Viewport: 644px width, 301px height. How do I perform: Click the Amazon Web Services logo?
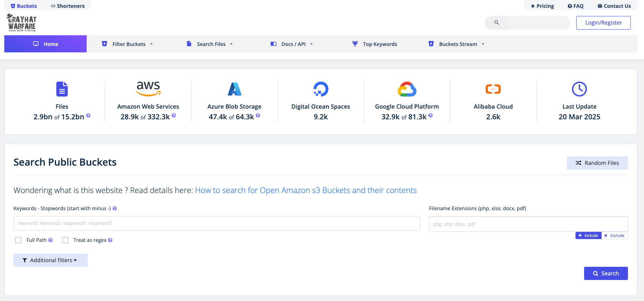(148, 89)
